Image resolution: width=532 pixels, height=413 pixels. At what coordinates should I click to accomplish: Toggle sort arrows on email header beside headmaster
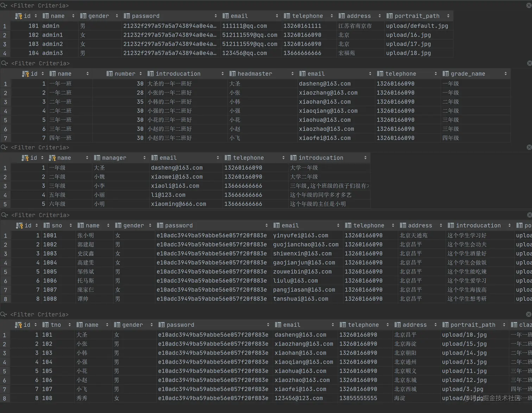click(370, 74)
